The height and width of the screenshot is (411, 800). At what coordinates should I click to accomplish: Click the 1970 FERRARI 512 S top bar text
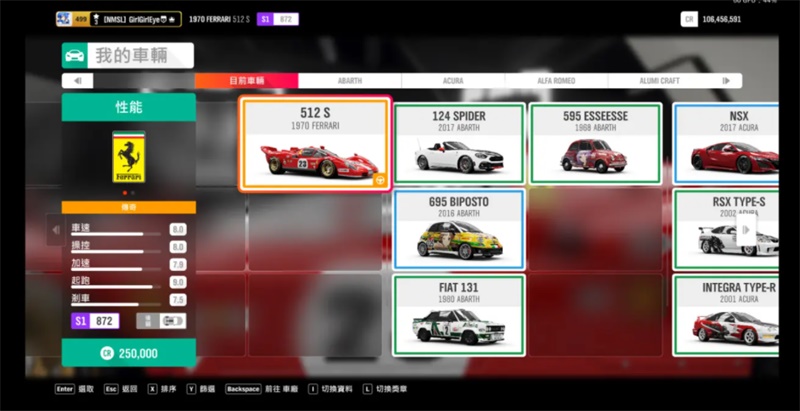point(219,19)
